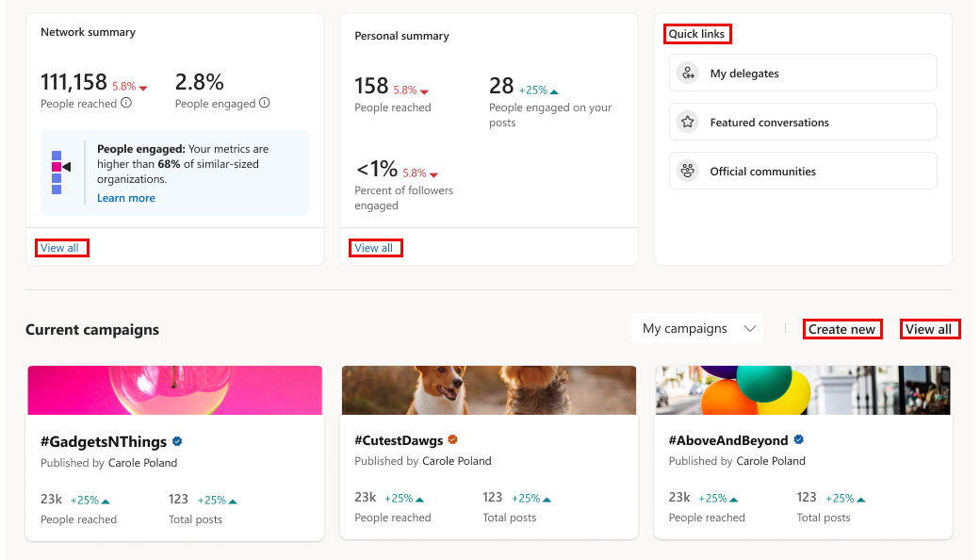Viewport: 980px width, 560px height.
Task: Click the info icon beside network People reached
Action: click(x=126, y=103)
